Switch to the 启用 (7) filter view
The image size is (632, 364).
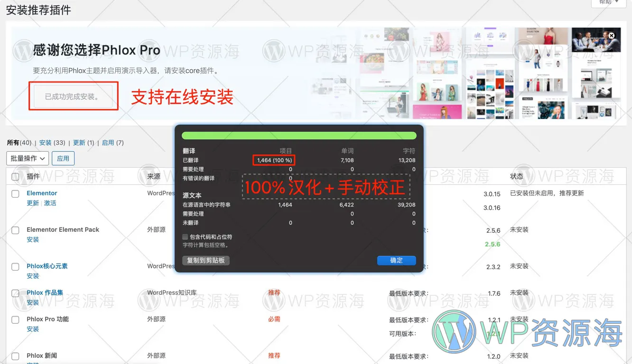[112, 142]
